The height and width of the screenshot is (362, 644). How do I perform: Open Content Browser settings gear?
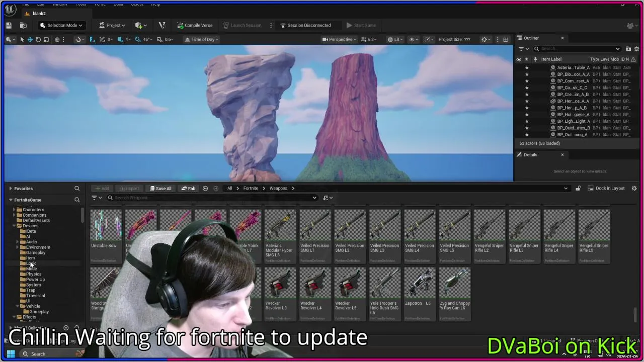(x=634, y=188)
